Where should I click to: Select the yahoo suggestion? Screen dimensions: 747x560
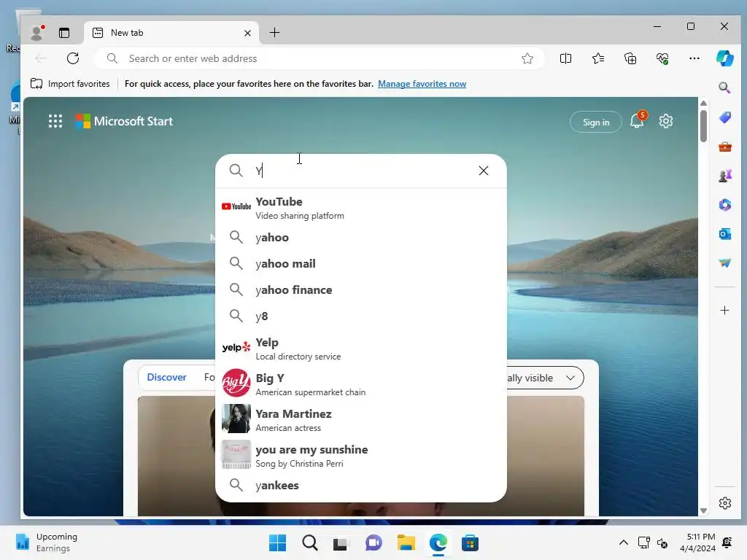(x=360, y=237)
